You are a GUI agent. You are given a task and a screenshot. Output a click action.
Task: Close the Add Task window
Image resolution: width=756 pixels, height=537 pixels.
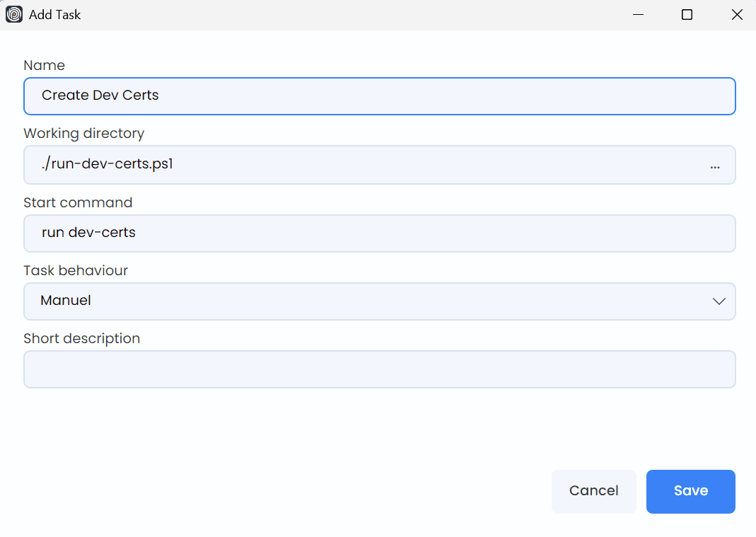pyautogui.click(x=737, y=14)
